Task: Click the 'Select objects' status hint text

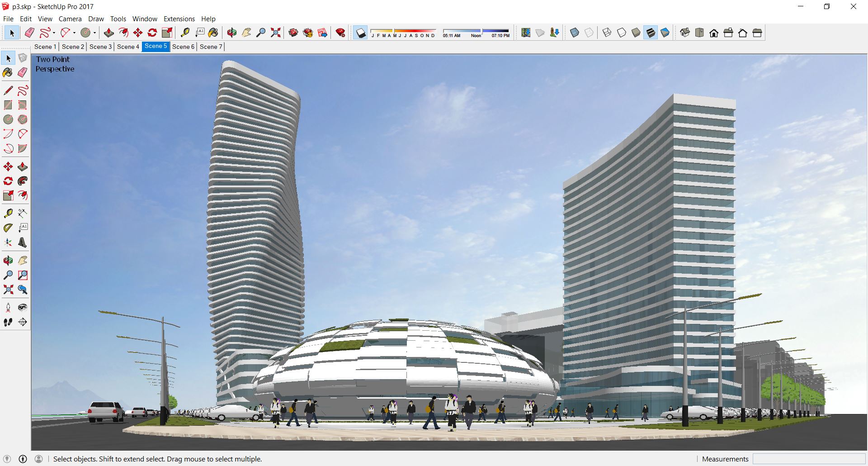Action: [x=157, y=459]
